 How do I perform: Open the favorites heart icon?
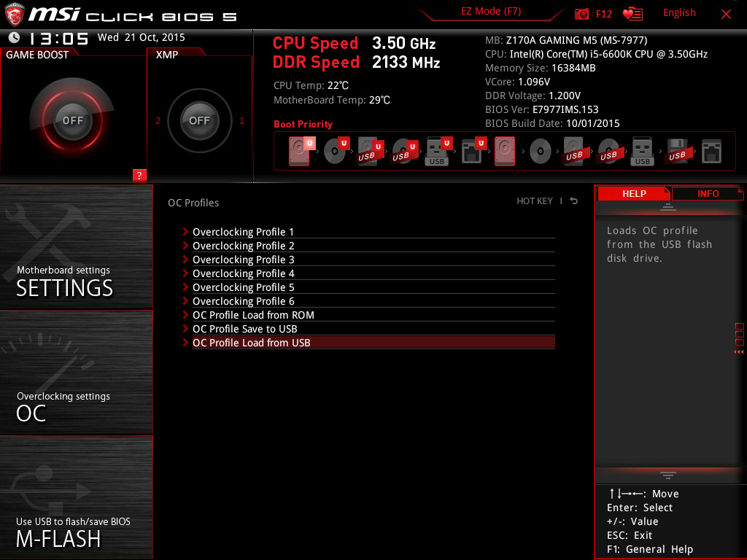pyautogui.click(x=632, y=14)
